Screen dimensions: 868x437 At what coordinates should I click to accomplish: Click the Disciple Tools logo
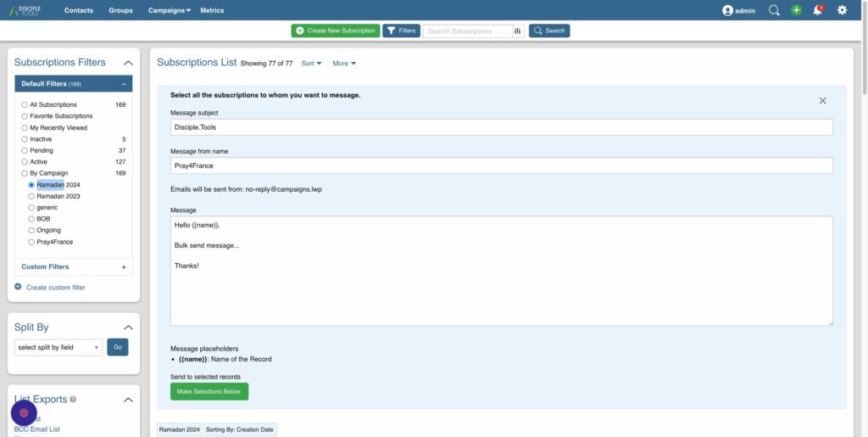click(24, 10)
